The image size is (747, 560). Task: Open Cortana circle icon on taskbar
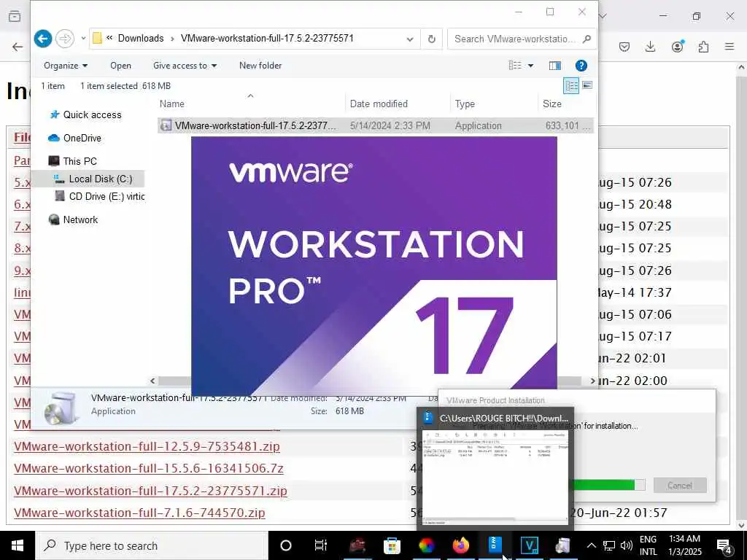286,545
